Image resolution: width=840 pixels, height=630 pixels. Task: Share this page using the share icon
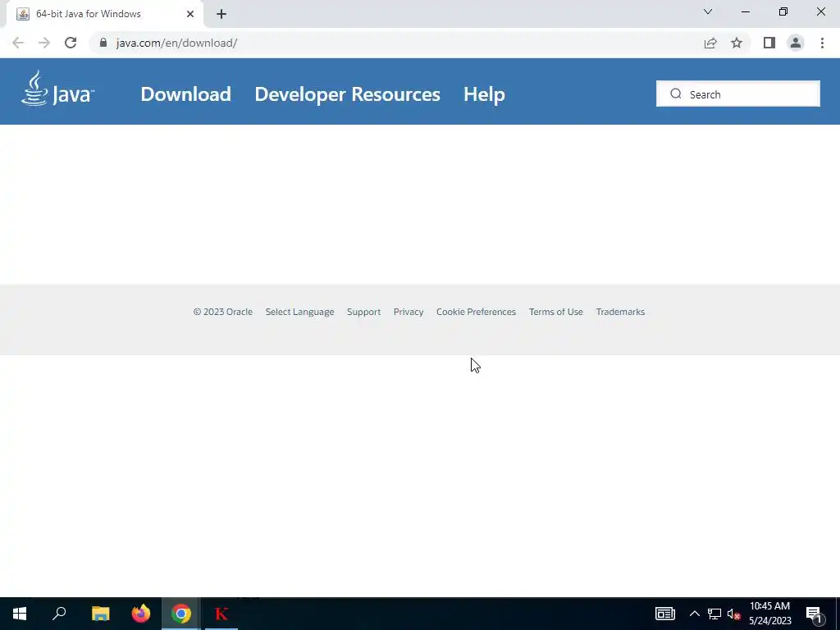click(x=710, y=43)
